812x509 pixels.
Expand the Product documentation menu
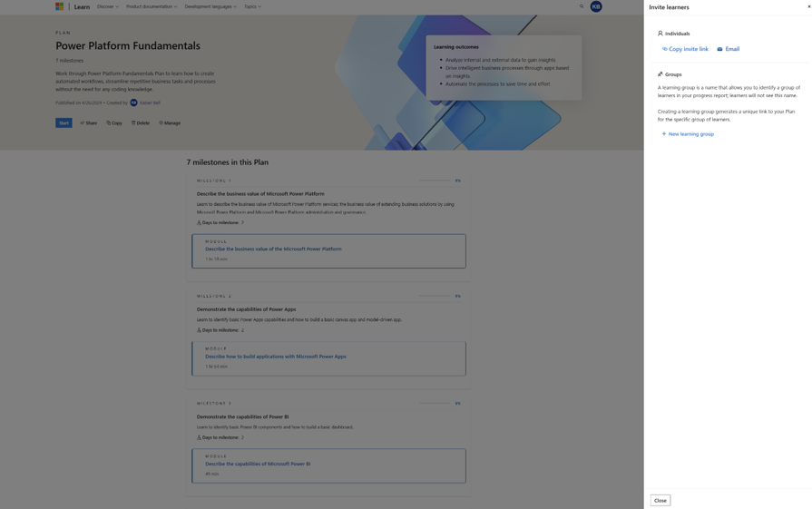click(x=152, y=6)
